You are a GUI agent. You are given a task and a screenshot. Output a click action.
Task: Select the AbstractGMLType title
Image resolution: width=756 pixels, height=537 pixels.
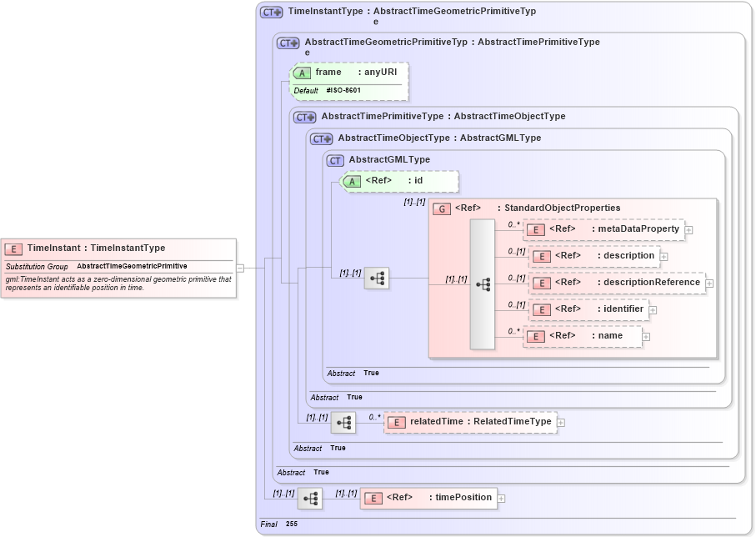coord(389,160)
